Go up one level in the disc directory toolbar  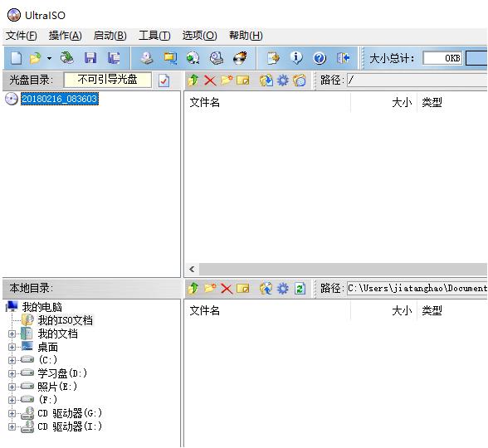click(193, 80)
